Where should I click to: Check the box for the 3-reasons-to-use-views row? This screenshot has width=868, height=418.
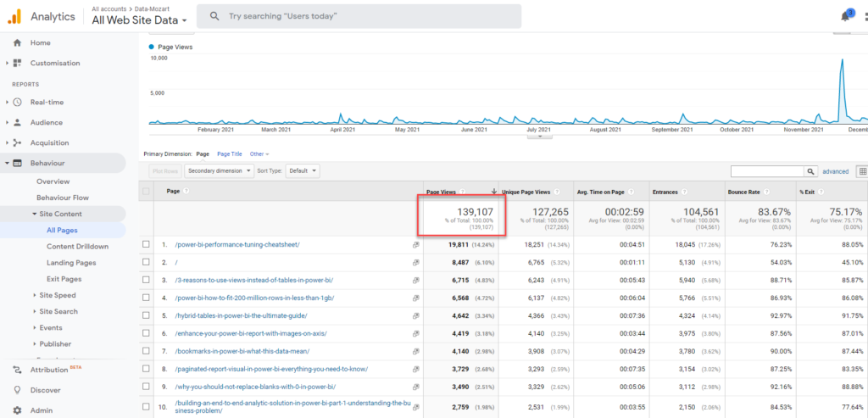(x=146, y=280)
